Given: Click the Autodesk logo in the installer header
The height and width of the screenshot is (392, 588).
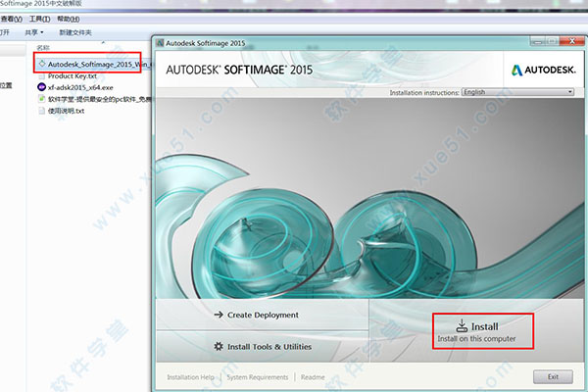Looking at the screenshot, I should point(543,70).
